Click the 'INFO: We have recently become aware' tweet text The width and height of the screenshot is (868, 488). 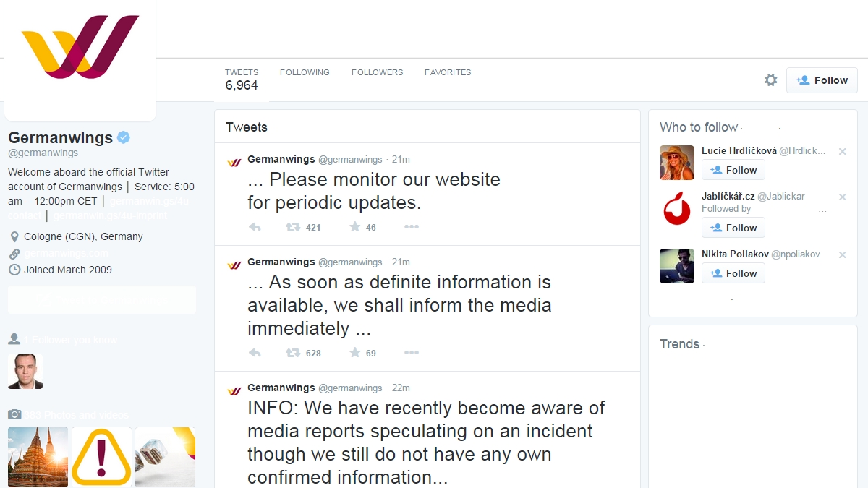coord(427,442)
